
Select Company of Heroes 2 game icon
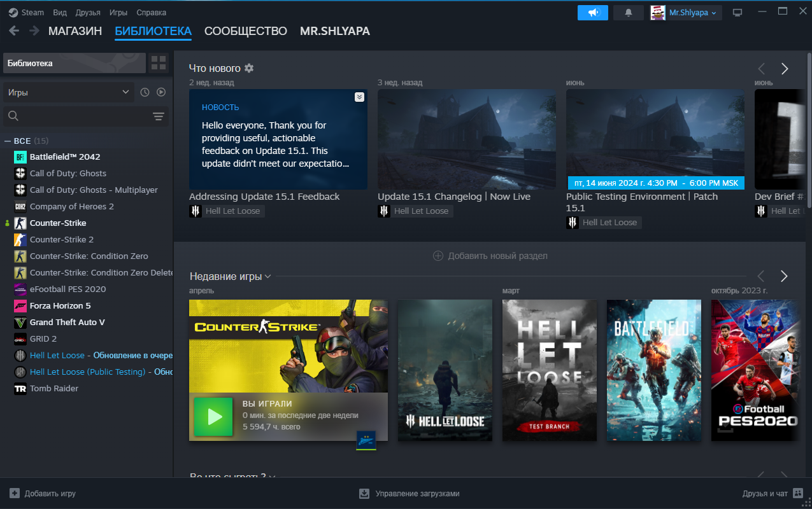tap(20, 207)
